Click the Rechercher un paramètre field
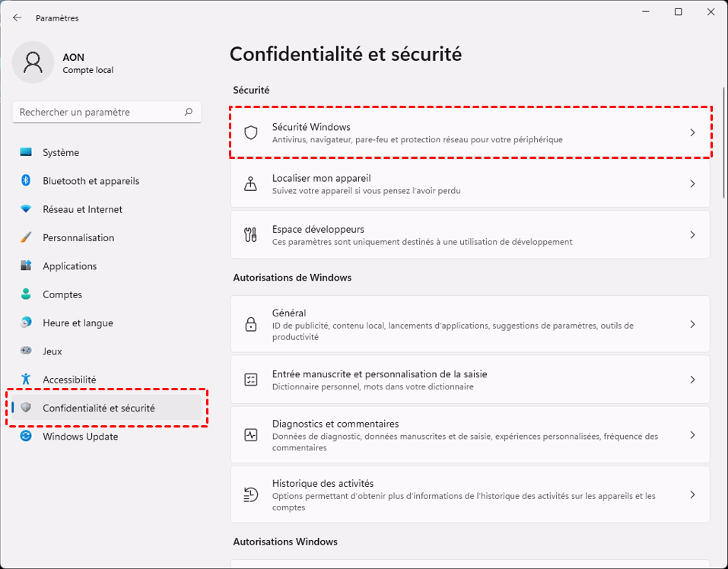The image size is (728, 569). (x=99, y=112)
